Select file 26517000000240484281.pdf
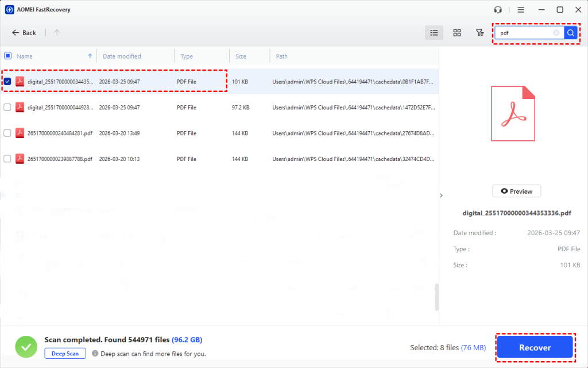588x368 pixels. (60, 133)
